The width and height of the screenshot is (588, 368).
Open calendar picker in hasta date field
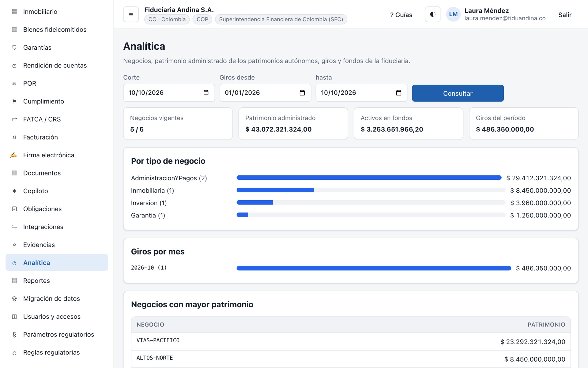[x=398, y=93]
